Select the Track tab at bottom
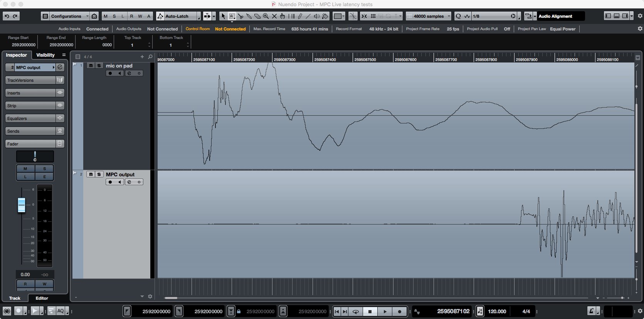Viewport: 644px width, 319px height. coord(15,298)
